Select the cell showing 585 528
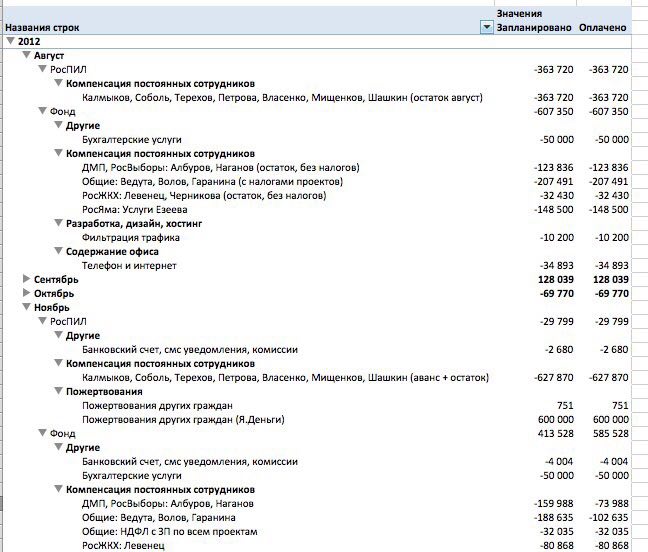Screen dimensions: 648x552 click(x=610, y=434)
